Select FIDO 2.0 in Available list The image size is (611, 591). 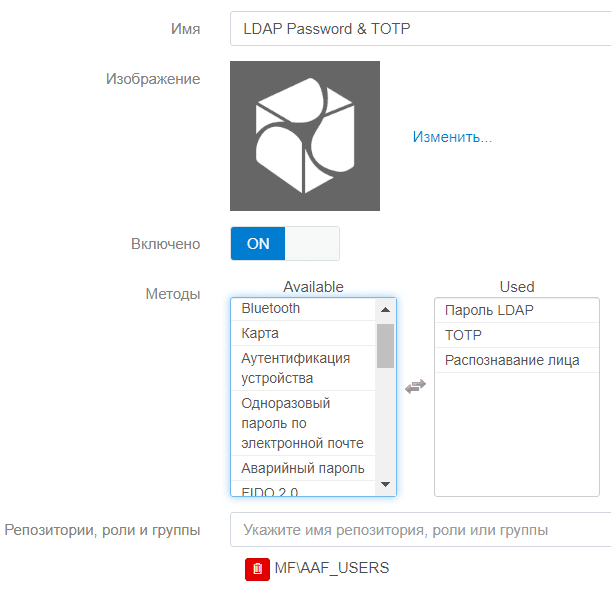(x=302, y=490)
